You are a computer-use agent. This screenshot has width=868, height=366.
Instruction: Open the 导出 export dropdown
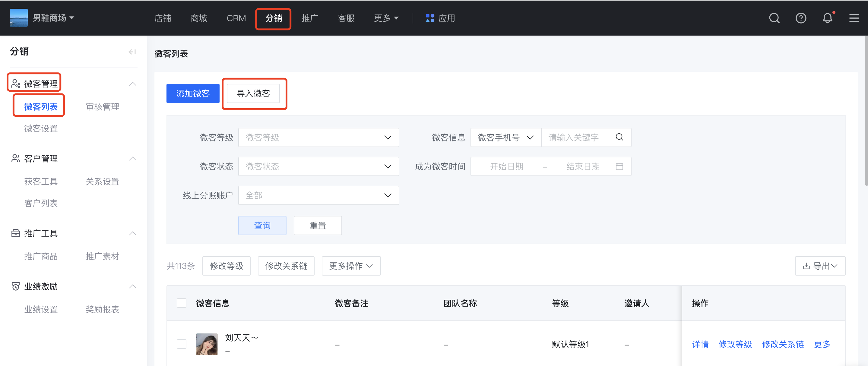pyautogui.click(x=820, y=266)
